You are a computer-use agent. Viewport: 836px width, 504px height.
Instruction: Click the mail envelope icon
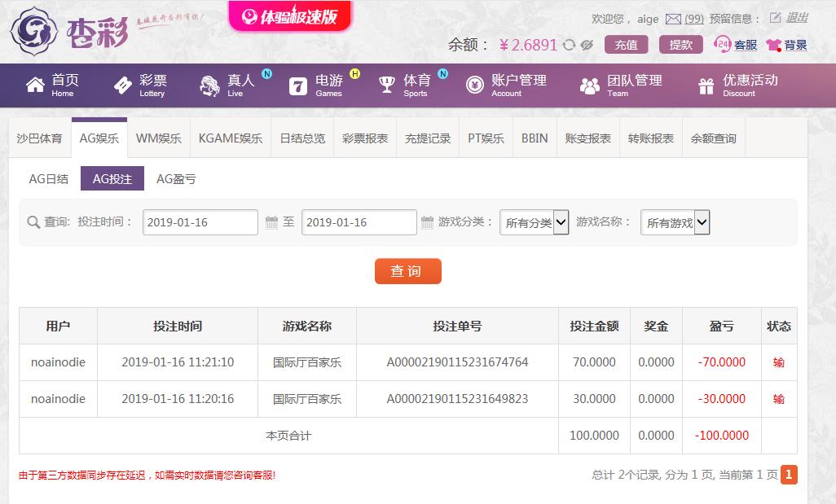point(673,20)
